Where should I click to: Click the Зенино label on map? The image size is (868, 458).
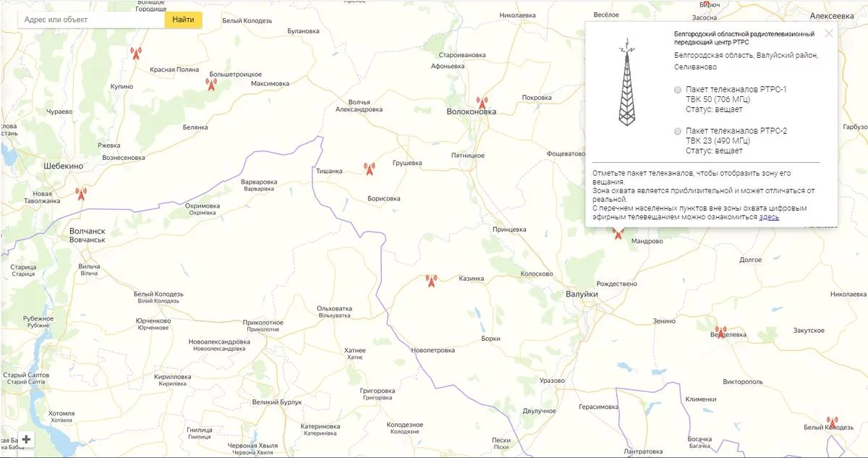[663, 321]
